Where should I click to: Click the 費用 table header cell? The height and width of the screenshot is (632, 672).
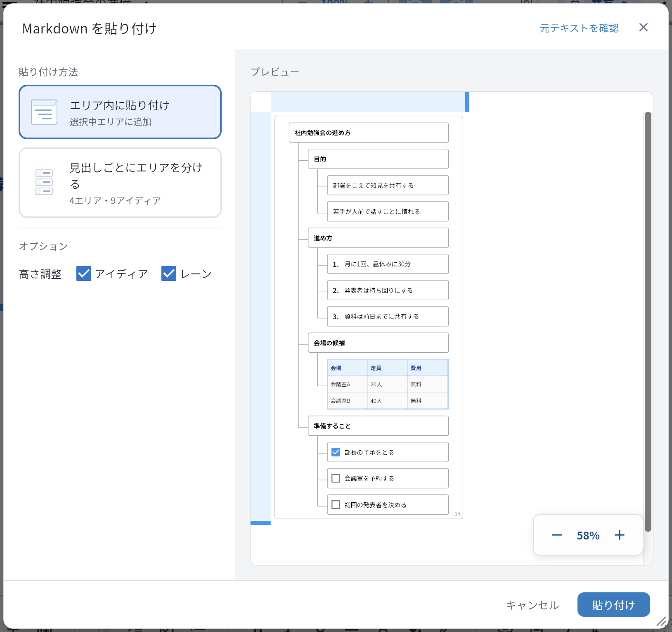(428, 368)
